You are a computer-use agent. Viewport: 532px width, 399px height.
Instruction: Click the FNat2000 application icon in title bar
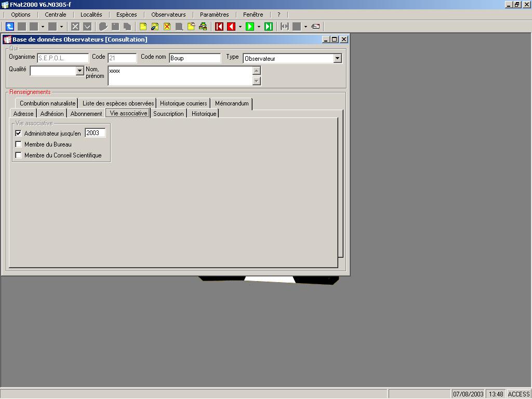click(x=5, y=5)
